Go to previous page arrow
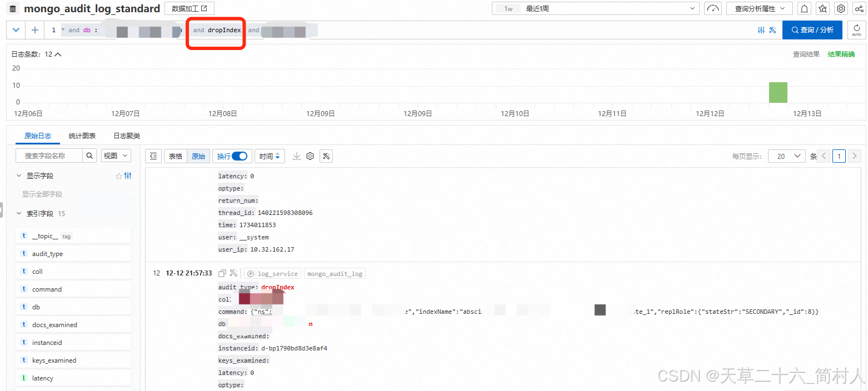This screenshot has width=868, height=391. click(824, 156)
